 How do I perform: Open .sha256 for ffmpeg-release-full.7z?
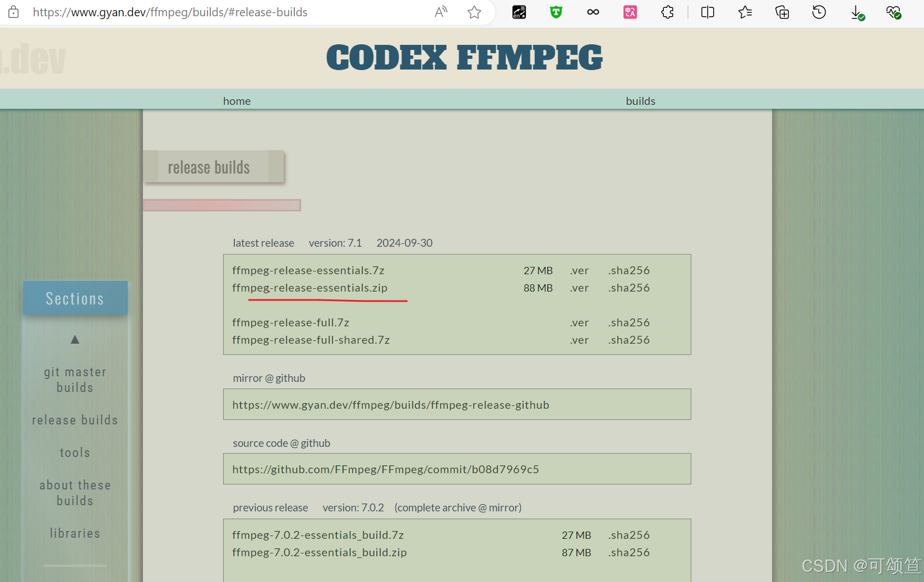click(629, 322)
